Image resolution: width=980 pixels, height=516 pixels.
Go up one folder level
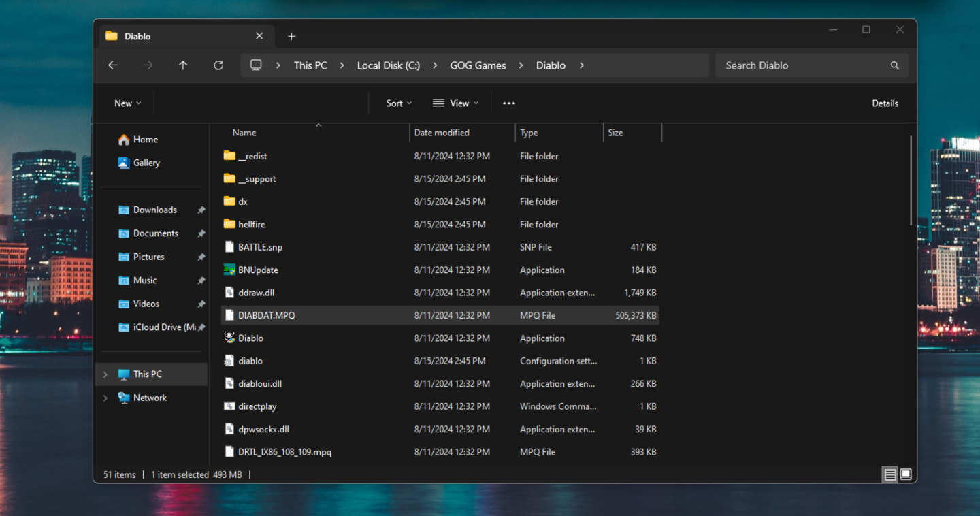point(182,65)
